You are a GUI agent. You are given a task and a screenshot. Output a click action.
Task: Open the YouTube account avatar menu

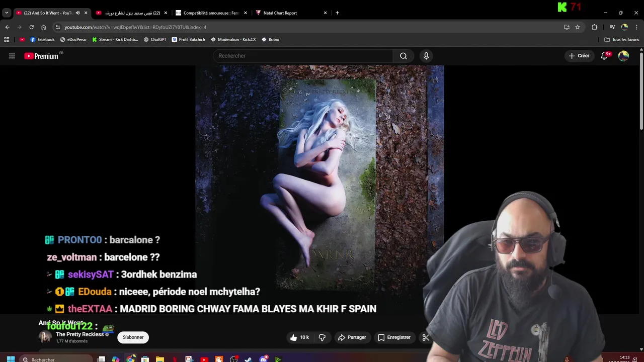pos(623,56)
